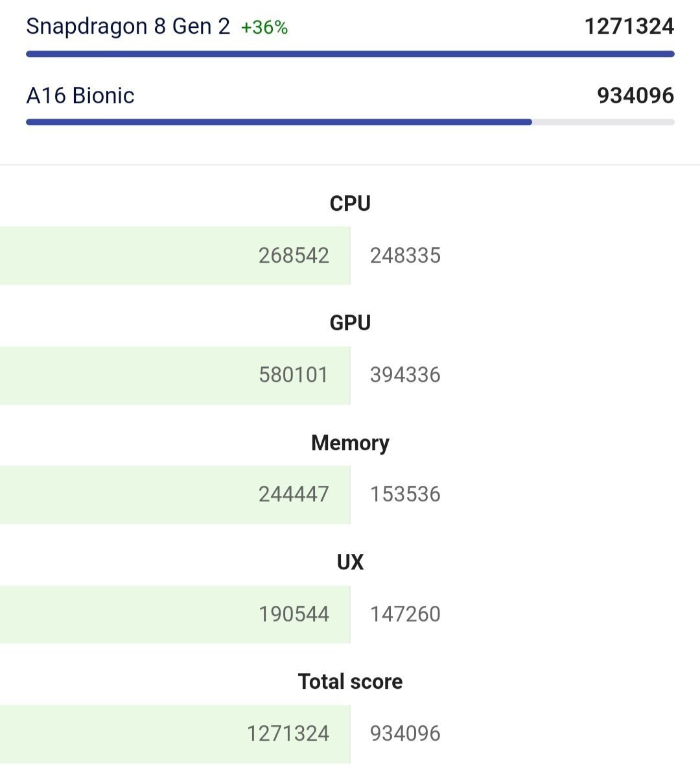
Task: Select Memory score 244447
Action: click(x=294, y=495)
